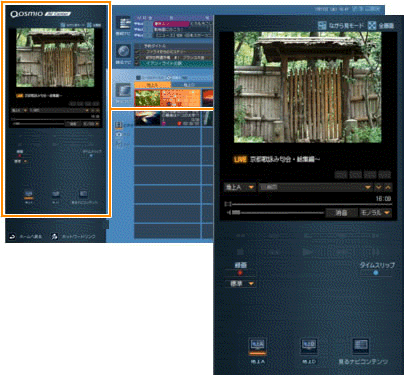The image size is (404, 375).
Task: Select the 地上A TV source icon
Action: pyautogui.click(x=257, y=346)
